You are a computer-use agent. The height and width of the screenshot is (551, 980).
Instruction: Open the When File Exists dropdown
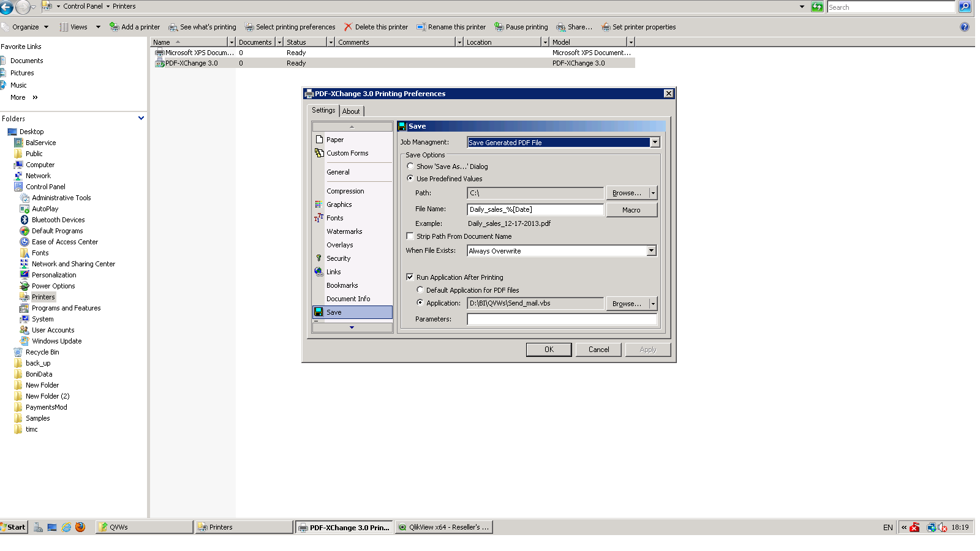(x=652, y=250)
